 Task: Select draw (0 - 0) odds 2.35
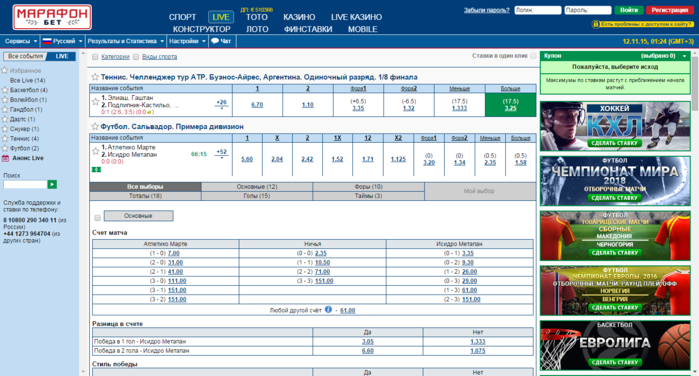click(321, 253)
